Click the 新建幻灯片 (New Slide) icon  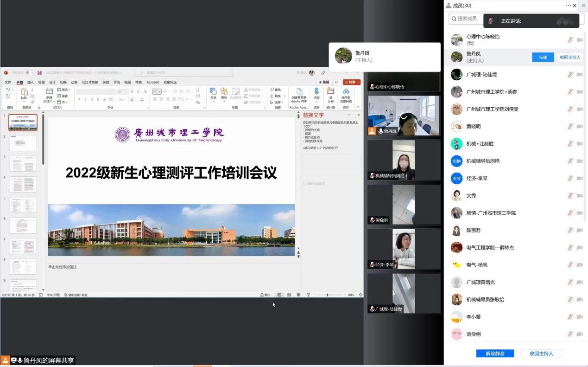[x=49, y=92]
